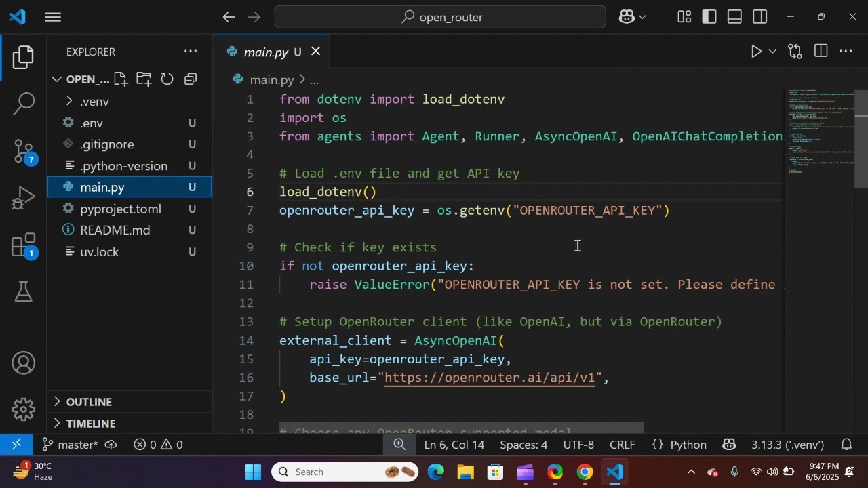Viewport: 868px width, 488px height.
Task: Open the Copilot dropdown chevron in title bar
Action: tap(642, 17)
